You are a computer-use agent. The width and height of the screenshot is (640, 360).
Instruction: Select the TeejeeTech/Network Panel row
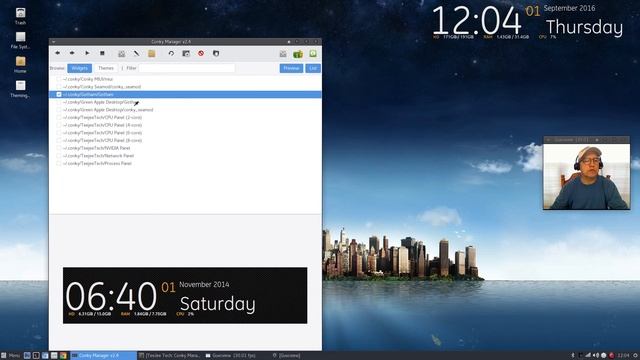(x=185, y=156)
